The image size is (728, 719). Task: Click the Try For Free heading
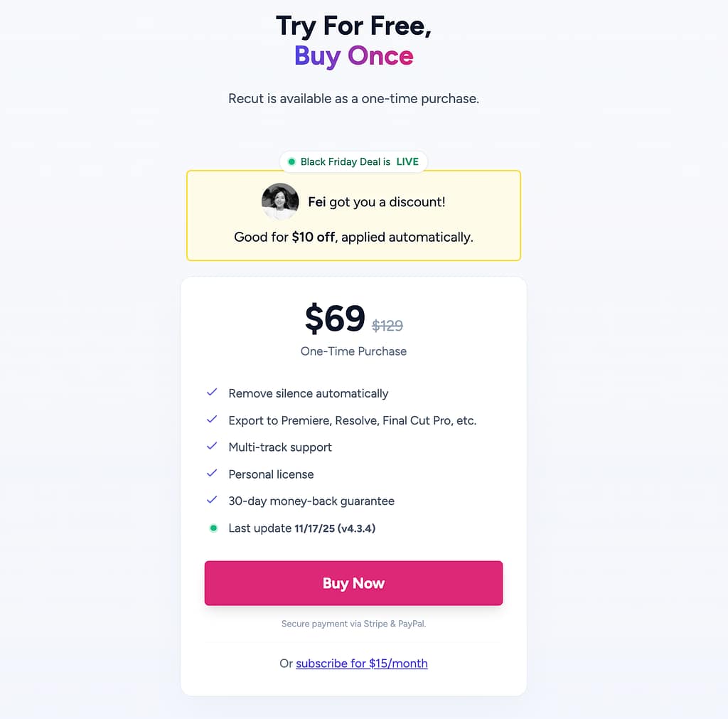353,26
